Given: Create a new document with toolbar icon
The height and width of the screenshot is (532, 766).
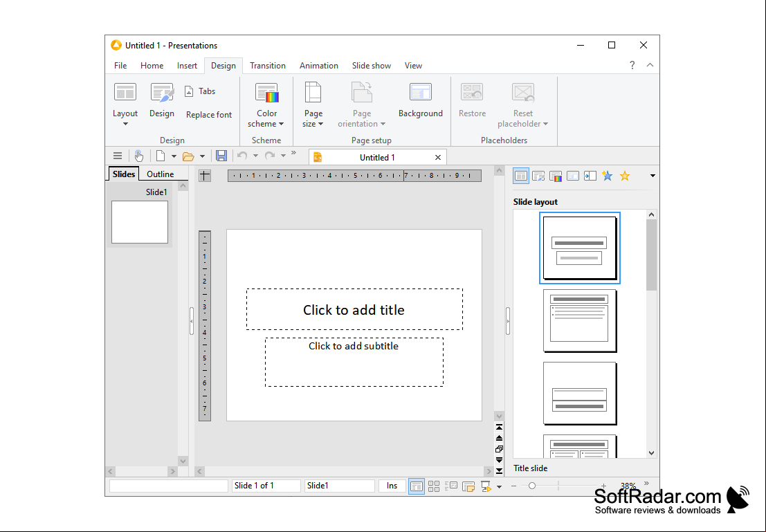Looking at the screenshot, I should pyautogui.click(x=161, y=156).
